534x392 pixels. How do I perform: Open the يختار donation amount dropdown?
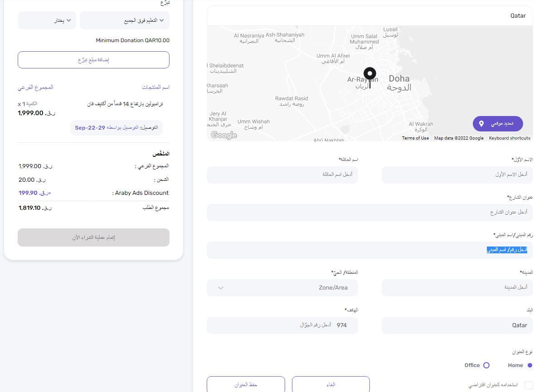[47, 20]
